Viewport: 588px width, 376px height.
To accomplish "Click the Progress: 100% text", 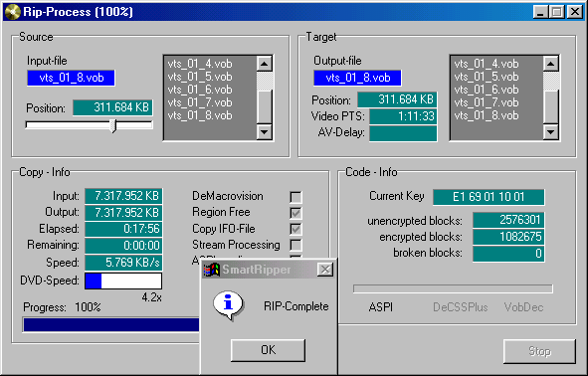I will 62,307.
